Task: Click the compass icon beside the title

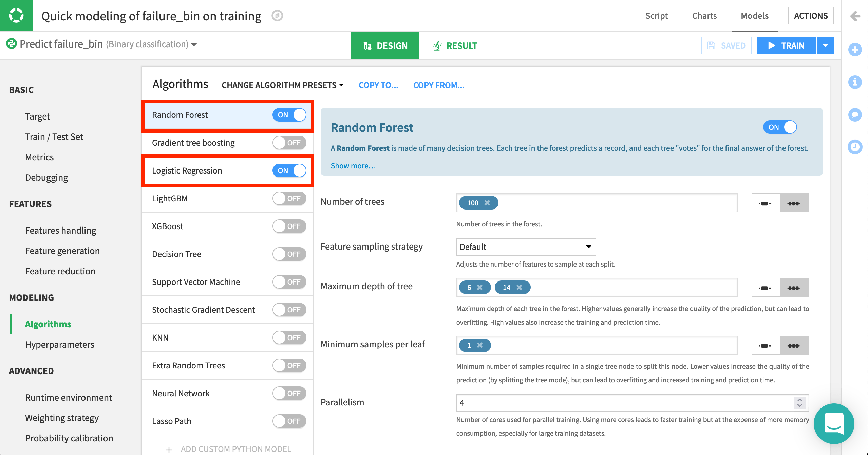Action: [x=277, y=16]
